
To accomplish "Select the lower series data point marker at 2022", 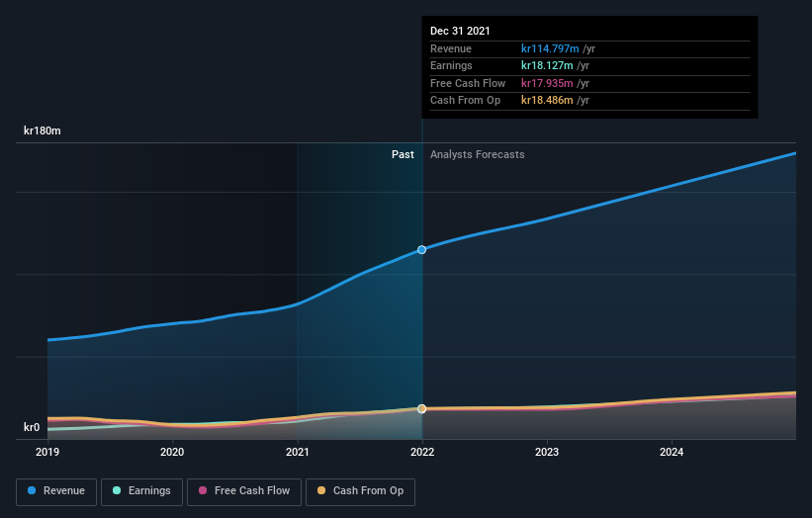I will point(422,409).
